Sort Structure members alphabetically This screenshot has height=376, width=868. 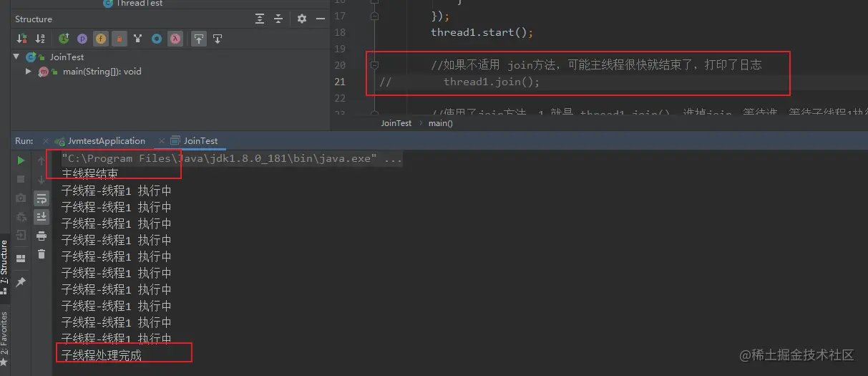(41, 39)
